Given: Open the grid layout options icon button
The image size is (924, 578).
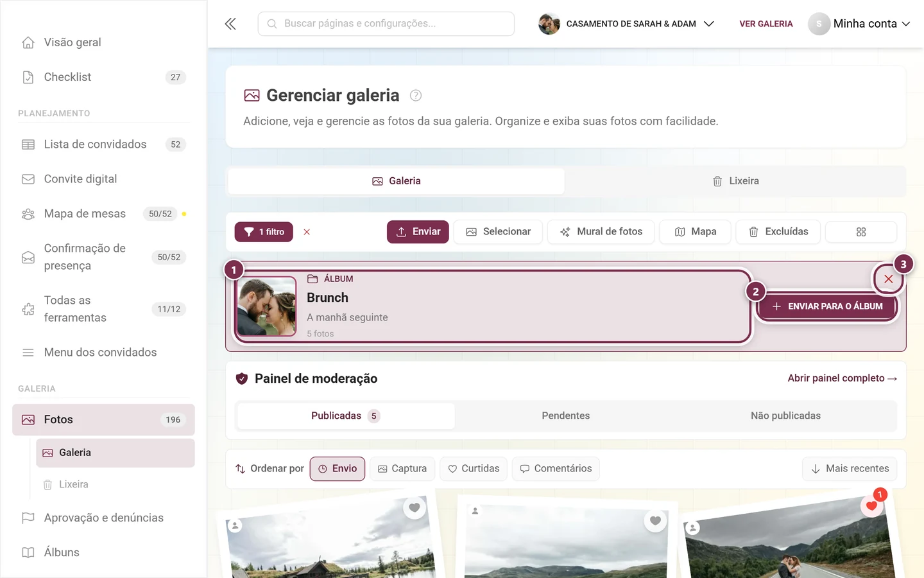Looking at the screenshot, I should click(861, 232).
